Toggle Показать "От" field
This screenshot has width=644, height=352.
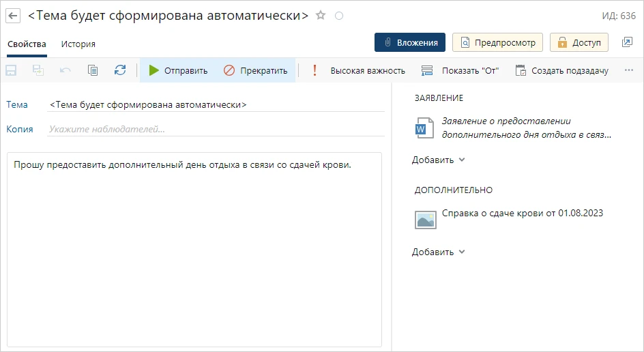coord(460,70)
